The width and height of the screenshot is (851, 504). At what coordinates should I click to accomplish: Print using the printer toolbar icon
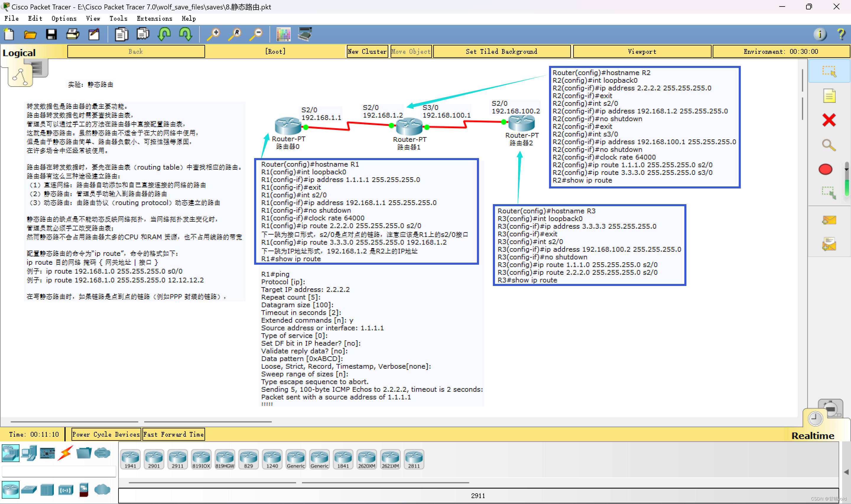[72, 34]
